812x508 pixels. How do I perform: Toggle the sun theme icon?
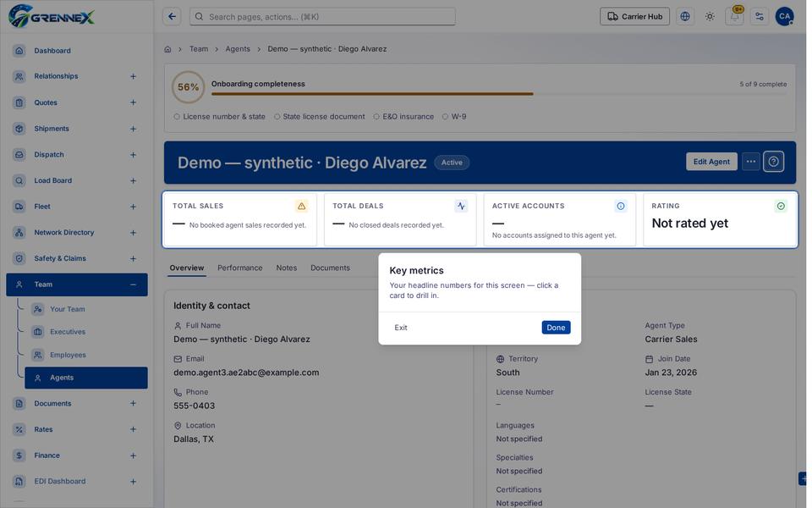(x=710, y=17)
